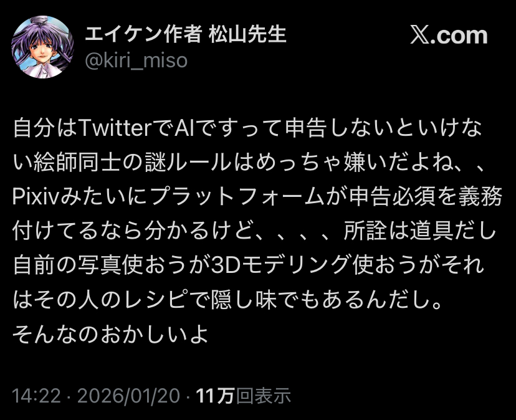Viewport: 516px width, 420px height.
Task: Click the phrase 隠し味 in the tweet
Action: click(x=244, y=299)
